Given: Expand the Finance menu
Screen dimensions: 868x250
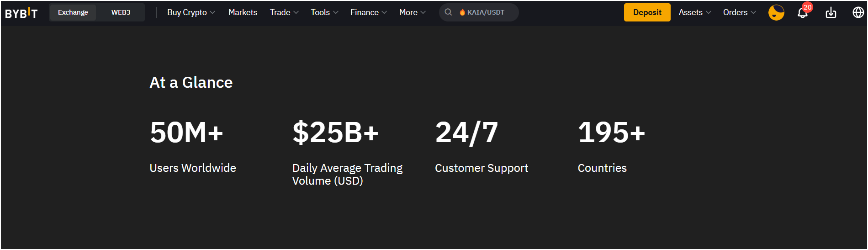Looking at the screenshot, I should pos(368,12).
